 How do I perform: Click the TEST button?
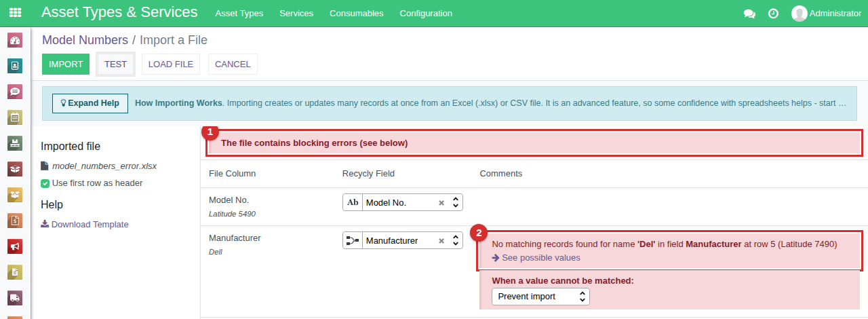click(115, 64)
